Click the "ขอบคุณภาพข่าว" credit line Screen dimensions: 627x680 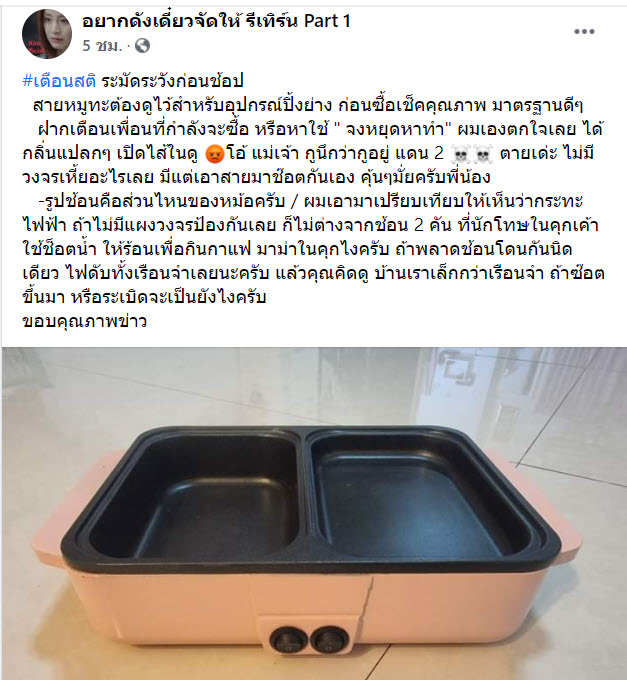(x=85, y=321)
